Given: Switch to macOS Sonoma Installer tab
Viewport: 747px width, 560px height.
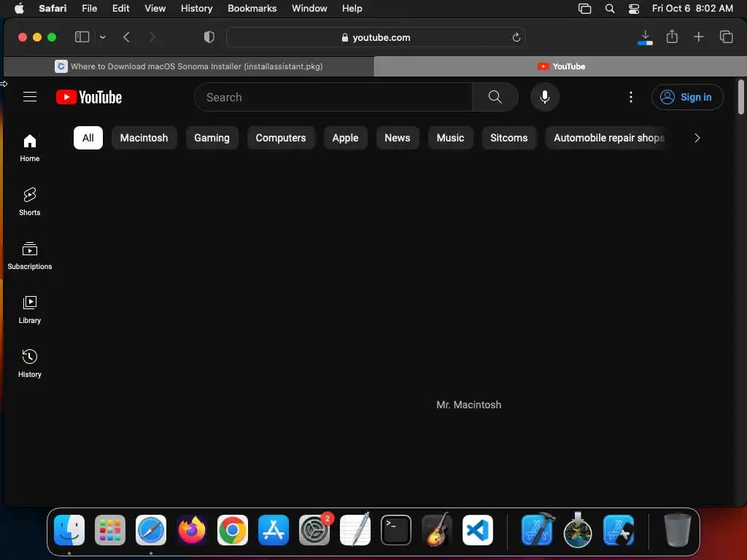Looking at the screenshot, I should (189, 66).
